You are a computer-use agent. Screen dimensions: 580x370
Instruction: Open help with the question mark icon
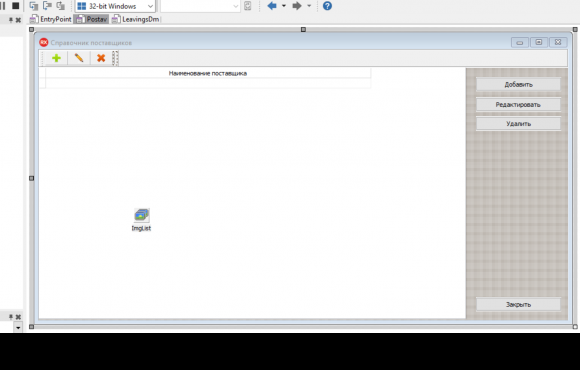pyautogui.click(x=327, y=6)
